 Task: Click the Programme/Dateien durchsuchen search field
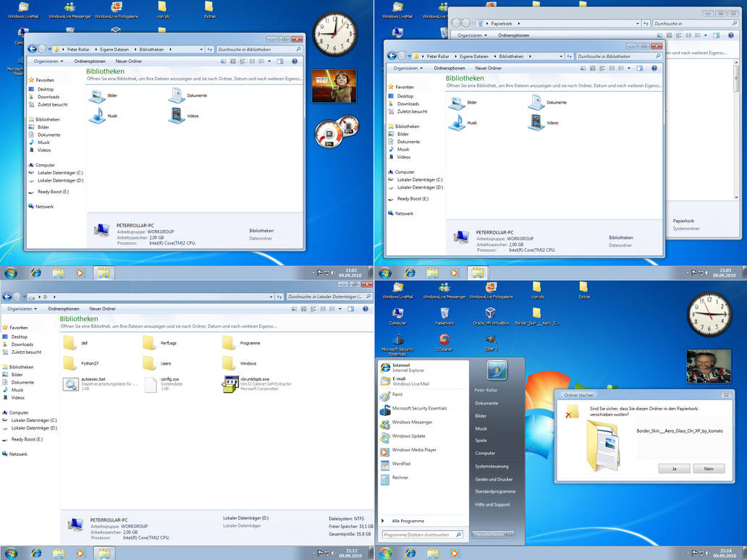[416, 535]
